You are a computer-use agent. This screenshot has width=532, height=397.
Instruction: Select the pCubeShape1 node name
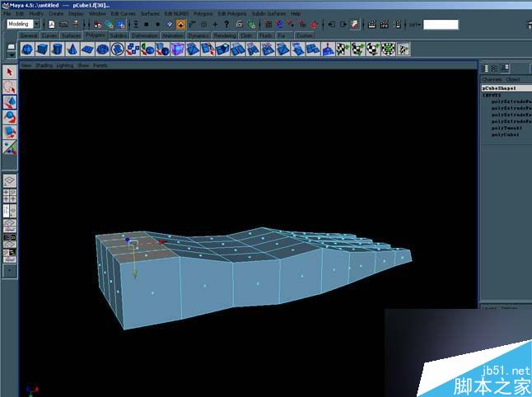(499, 88)
